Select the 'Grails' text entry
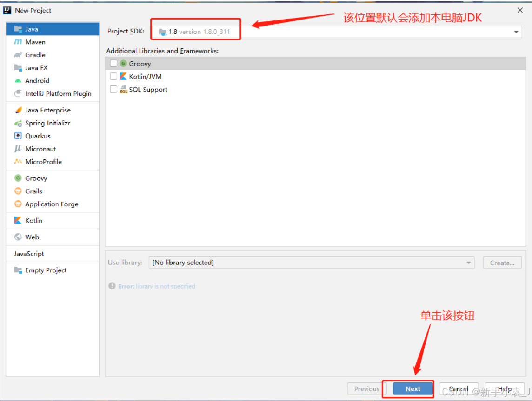The height and width of the screenshot is (401, 532). 34,191
